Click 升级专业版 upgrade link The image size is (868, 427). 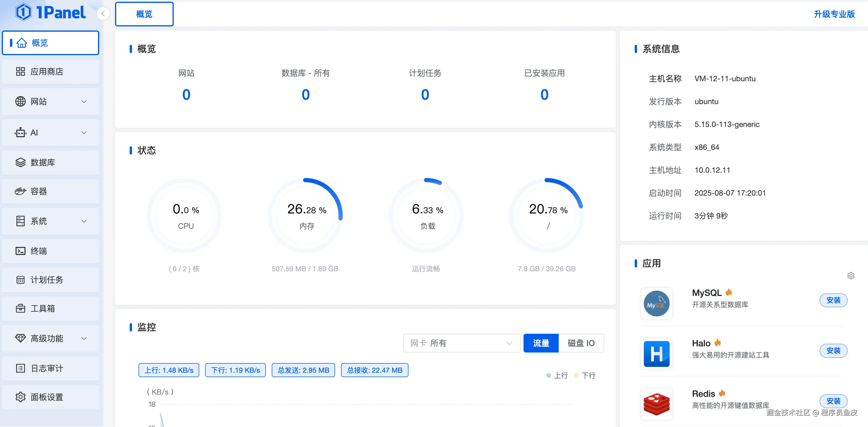point(834,14)
